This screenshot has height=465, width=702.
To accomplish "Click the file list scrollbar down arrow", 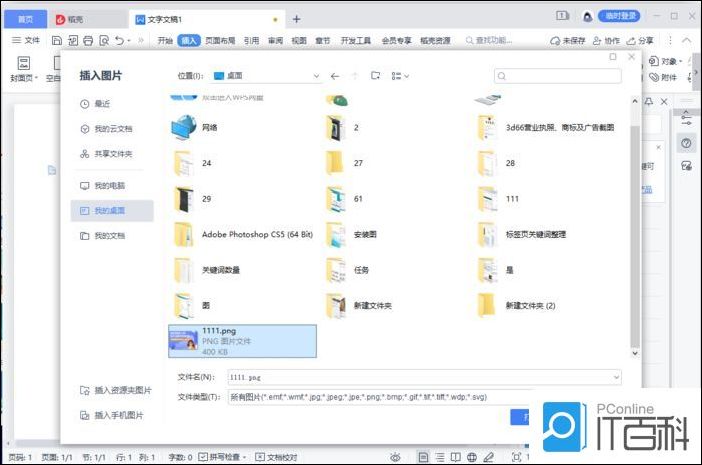I will tap(634, 353).
